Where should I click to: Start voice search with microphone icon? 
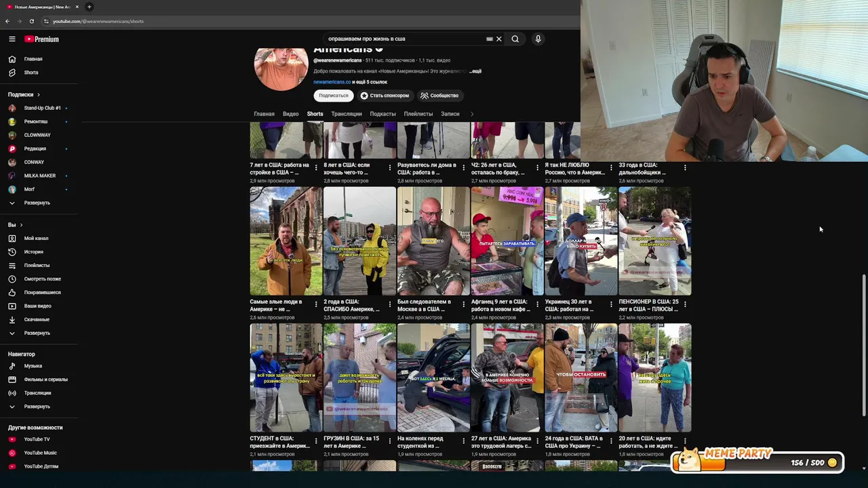coord(538,39)
